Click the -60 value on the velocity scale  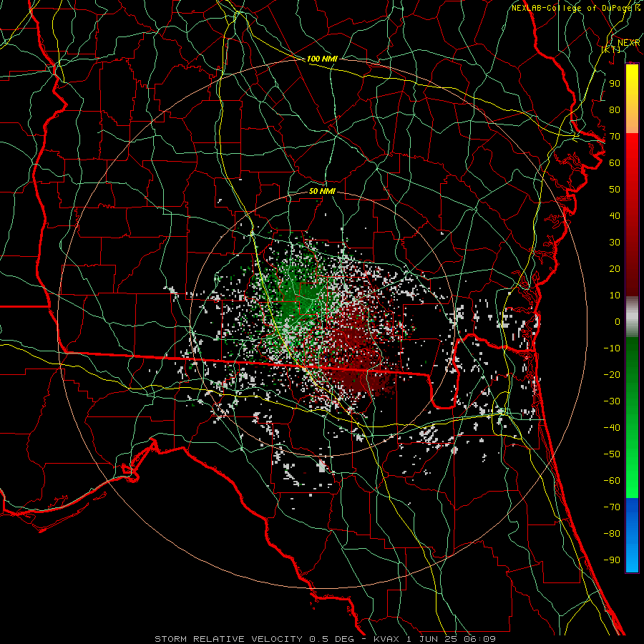pyautogui.click(x=612, y=481)
